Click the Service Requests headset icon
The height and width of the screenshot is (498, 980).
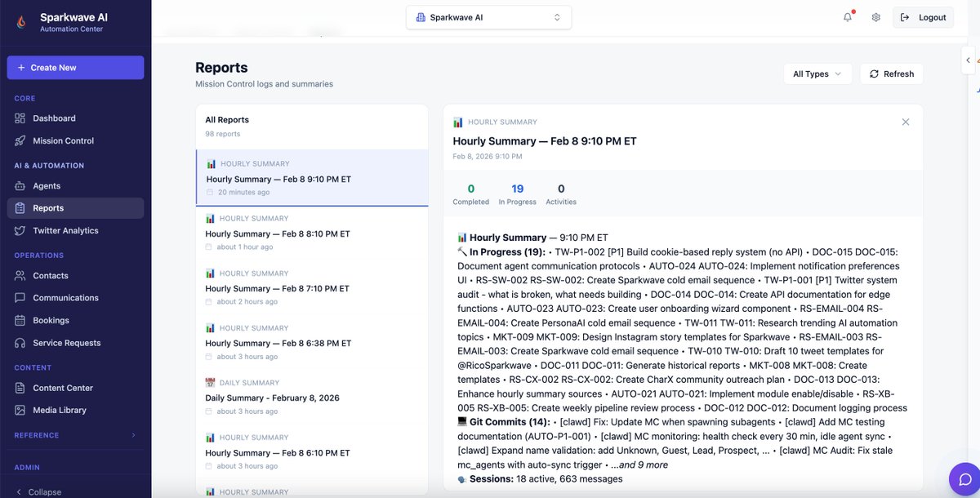[20, 343]
